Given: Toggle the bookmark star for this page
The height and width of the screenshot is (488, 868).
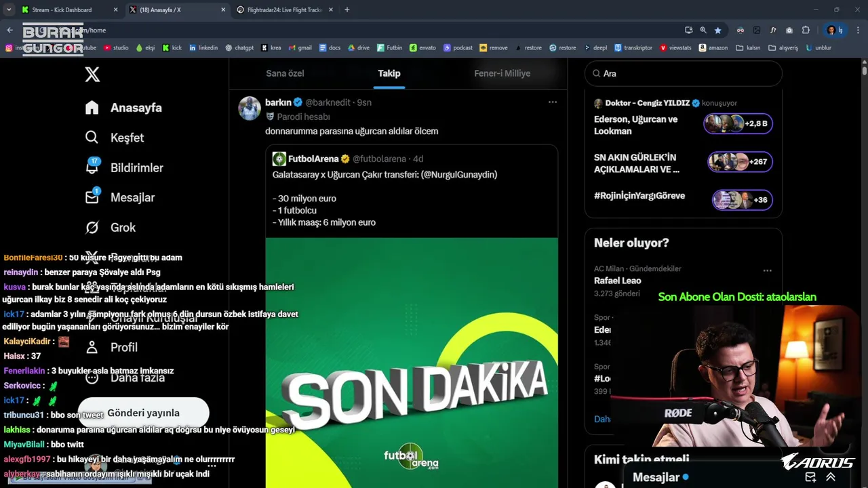Looking at the screenshot, I should [718, 30].
